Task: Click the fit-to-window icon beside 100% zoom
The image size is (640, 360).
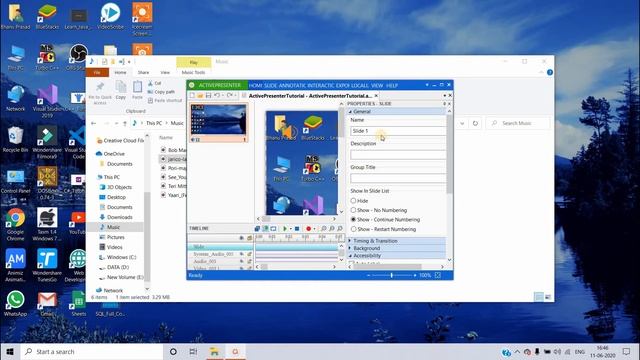Action: coord(438,276)
